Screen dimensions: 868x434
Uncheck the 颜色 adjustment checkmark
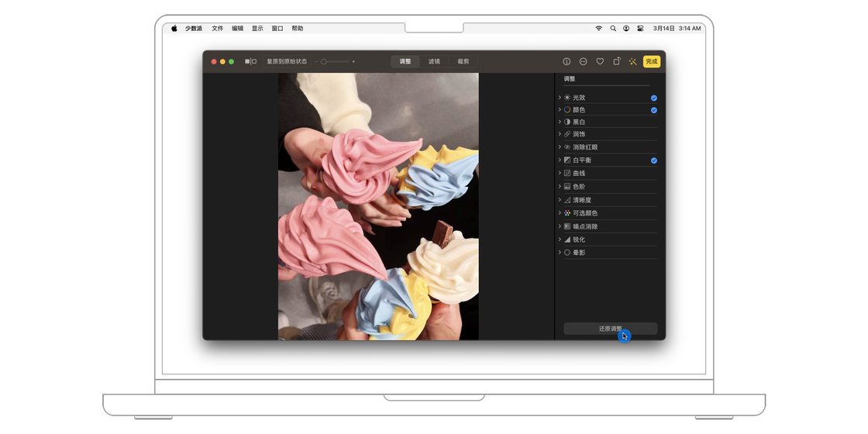pos(653,110)
